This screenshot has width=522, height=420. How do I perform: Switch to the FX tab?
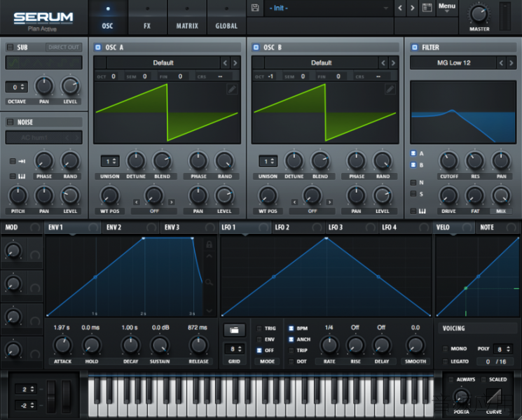tap(147, 17)
